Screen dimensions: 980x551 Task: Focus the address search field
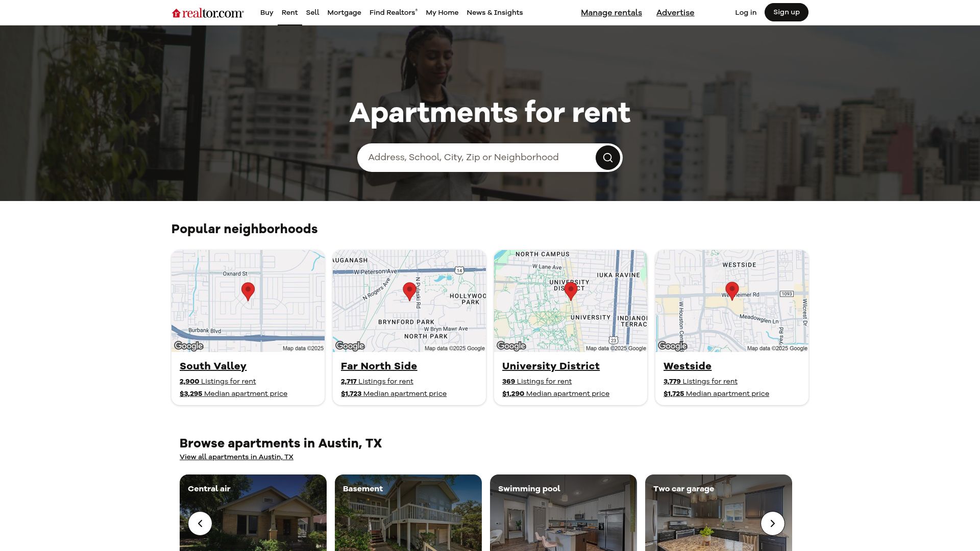pos(477,158)
